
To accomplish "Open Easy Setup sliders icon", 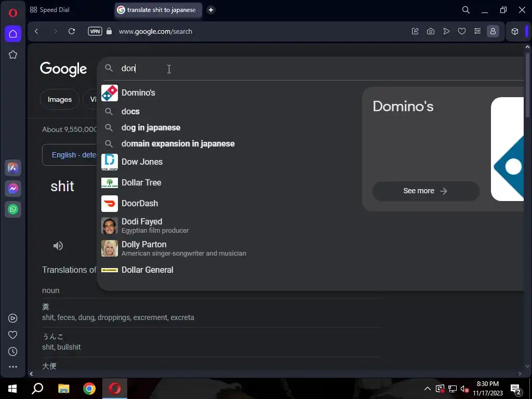I will click(477, 31).
